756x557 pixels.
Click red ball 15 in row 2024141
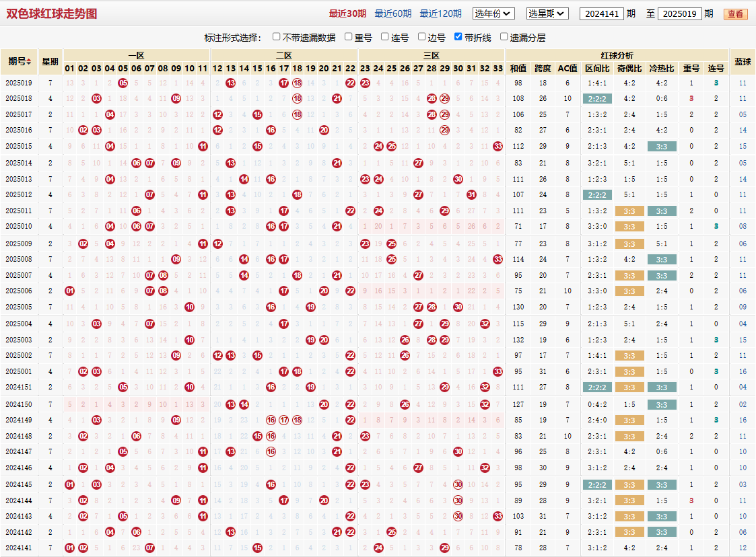[x=257, y=548]
